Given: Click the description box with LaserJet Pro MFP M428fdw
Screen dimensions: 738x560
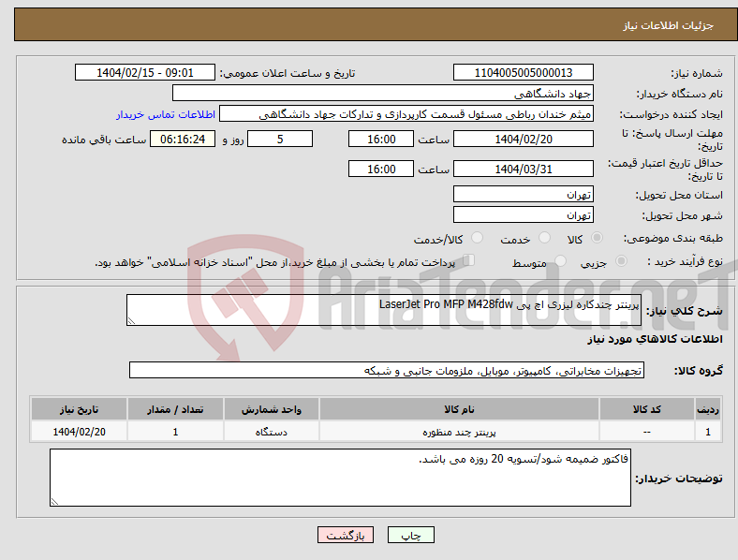Looking at the screenshot, I should pos(384,310).
